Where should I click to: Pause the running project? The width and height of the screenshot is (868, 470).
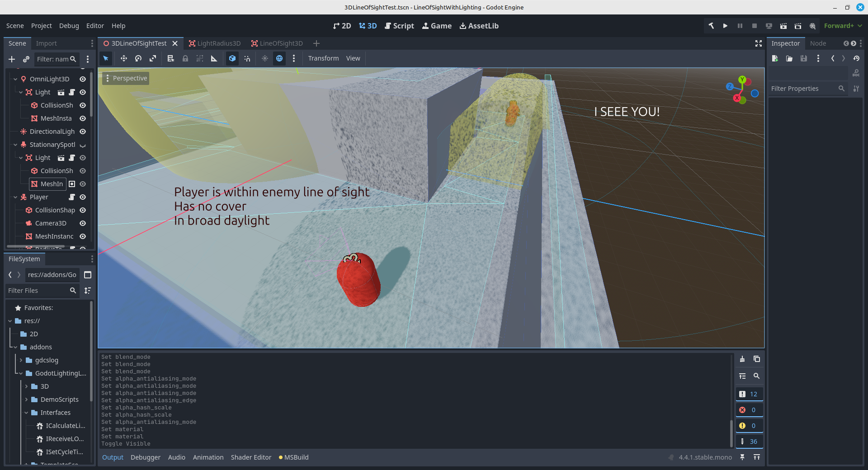coord(740,26)
